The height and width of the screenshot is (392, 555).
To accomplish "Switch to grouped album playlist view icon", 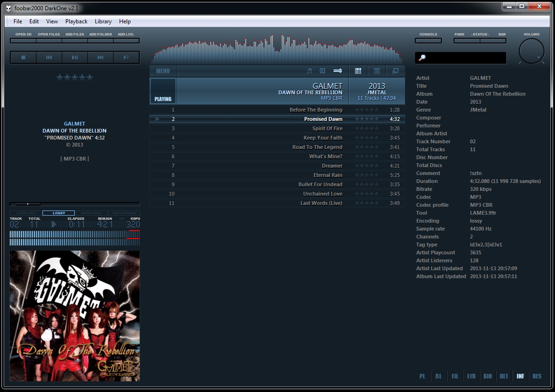I will [x=358, y=71].
